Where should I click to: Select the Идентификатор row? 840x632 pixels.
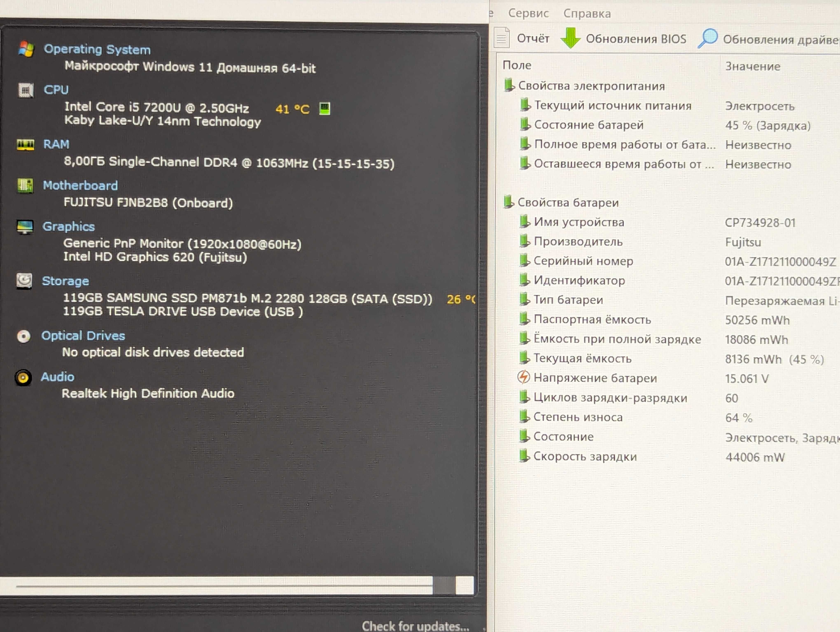point(679,281)
